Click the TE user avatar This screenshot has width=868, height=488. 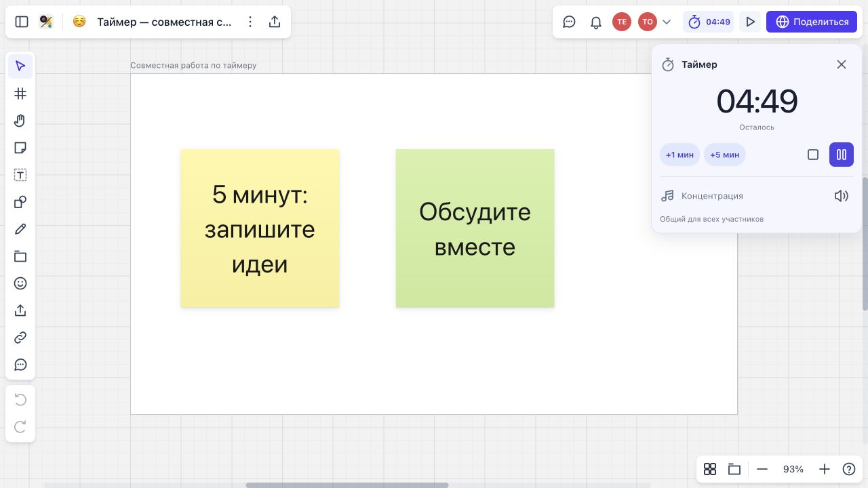[x=622, y=22]
